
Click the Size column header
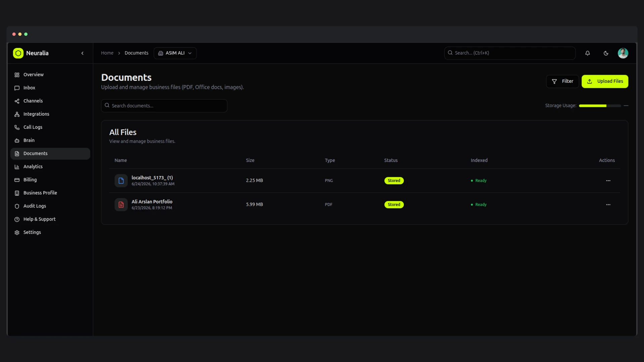(250, 161)
